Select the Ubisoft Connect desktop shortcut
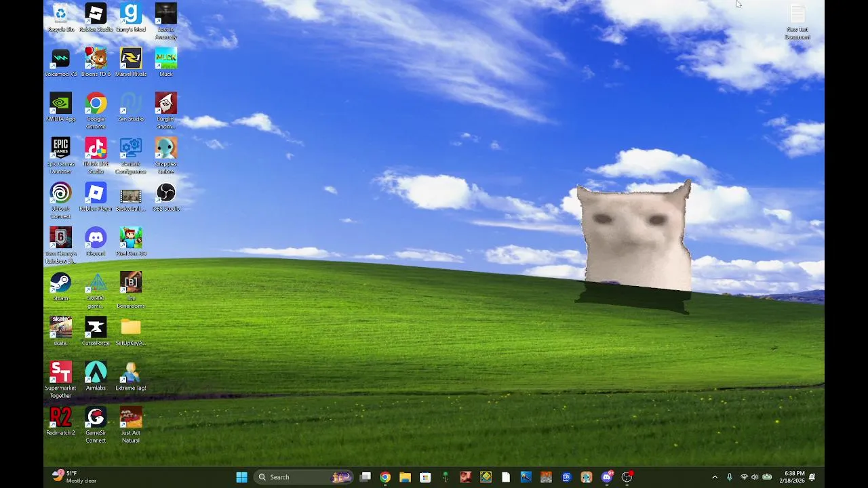This screenshot has width=868, height=488. (60, 201)
